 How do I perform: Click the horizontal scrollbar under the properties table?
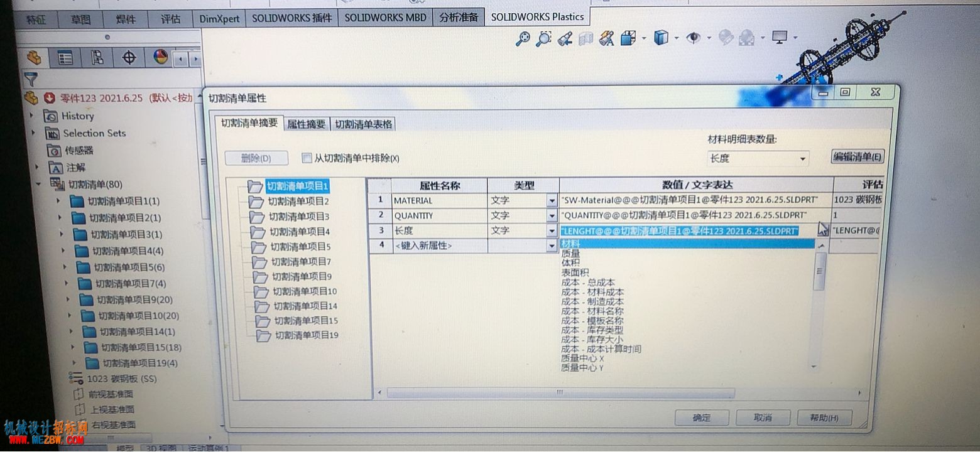[561, 392]
